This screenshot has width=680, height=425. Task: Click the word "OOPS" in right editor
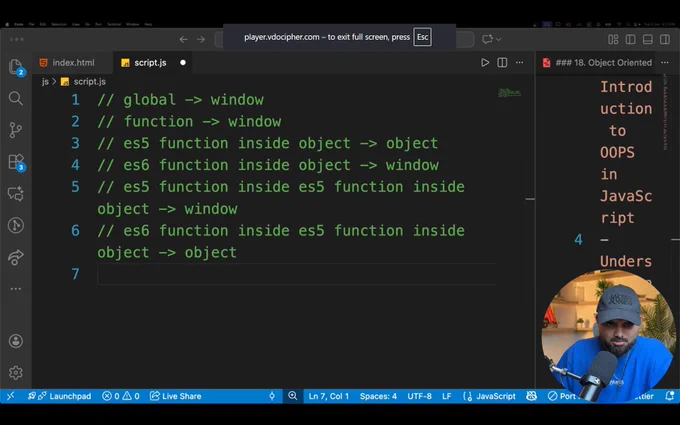tap(617, 153)
